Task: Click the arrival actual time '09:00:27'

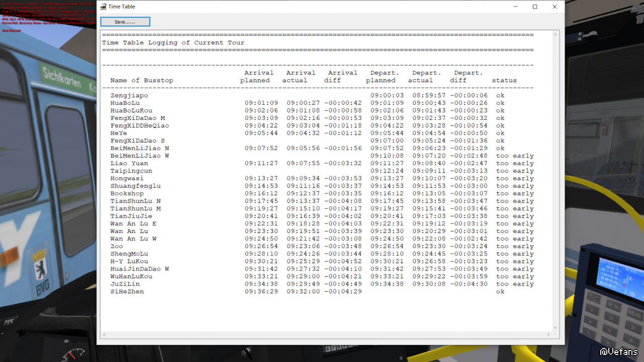Action: (304, 103)
